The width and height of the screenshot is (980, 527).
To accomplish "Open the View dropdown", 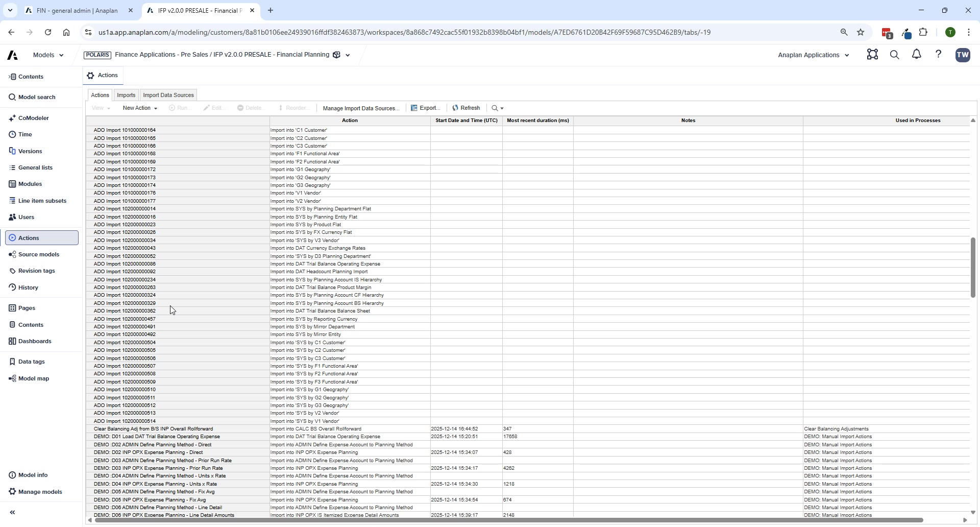I will pyautogui.click(x=101, y=108).
